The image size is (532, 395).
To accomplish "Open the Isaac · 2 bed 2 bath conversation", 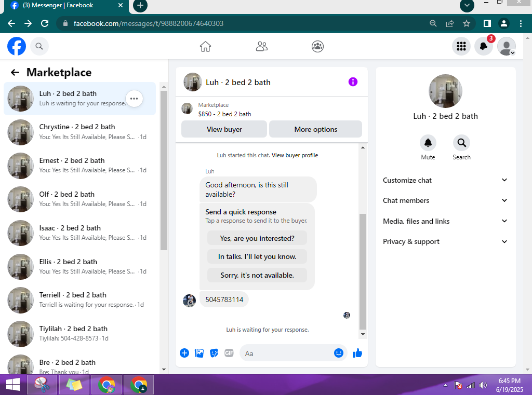I will (79, 233).
